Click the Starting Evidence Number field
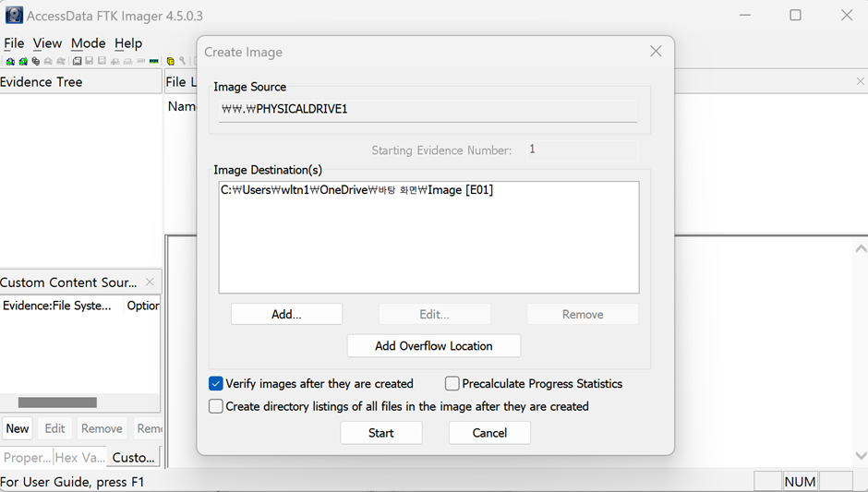The width and height of the screenshot is (868, 492). pyautogui.click(x=583, y=150)
